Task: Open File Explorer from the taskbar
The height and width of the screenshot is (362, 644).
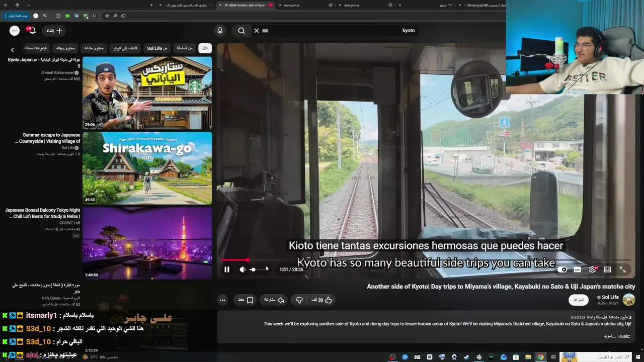Action: [528, 357]
